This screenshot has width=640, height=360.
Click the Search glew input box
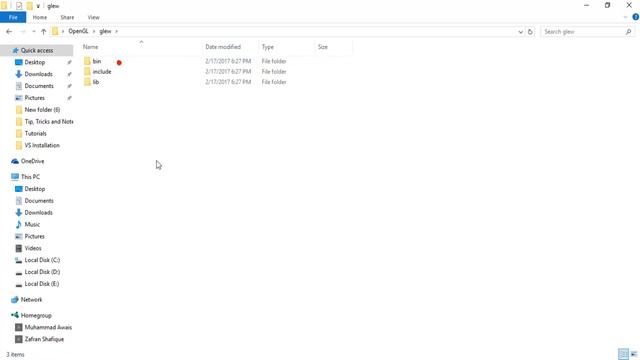point(583,32)
